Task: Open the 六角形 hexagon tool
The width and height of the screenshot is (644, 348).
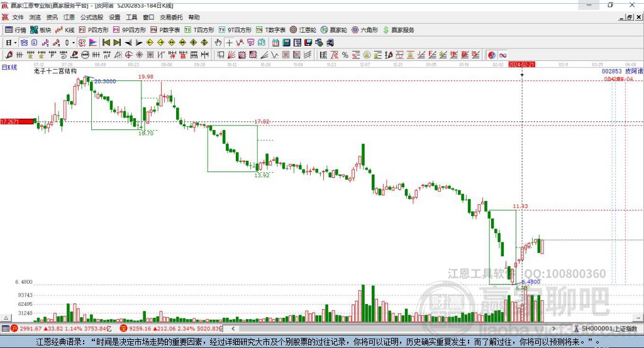Action: point(365,30)
